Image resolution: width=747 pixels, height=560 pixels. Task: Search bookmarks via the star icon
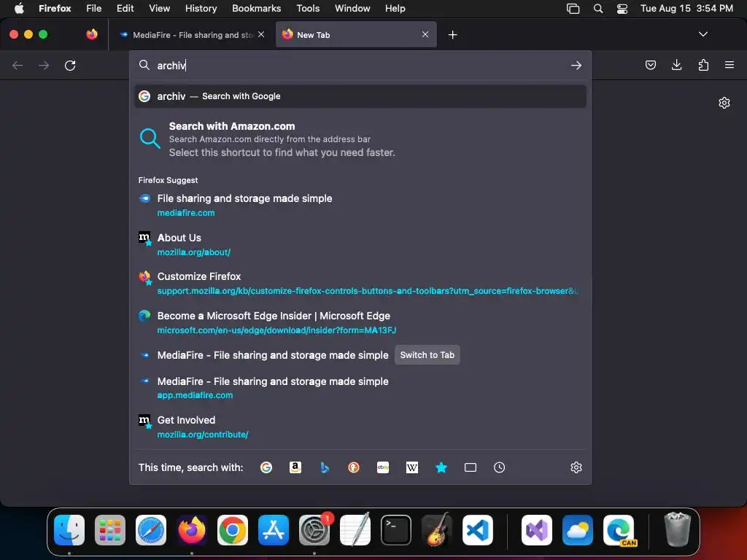[441, 467]
